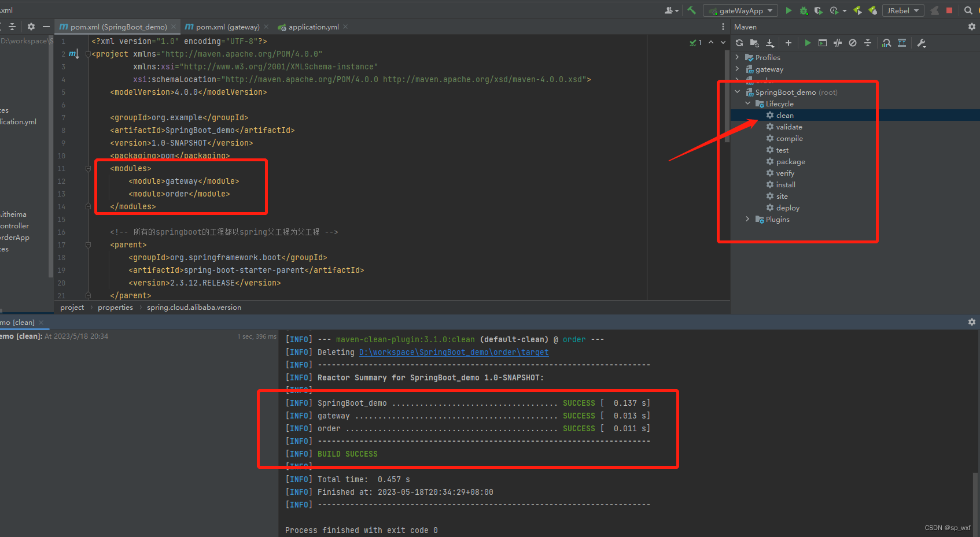Collapse the Lifecycle node
980x537 pixels.
coord(747,103)
